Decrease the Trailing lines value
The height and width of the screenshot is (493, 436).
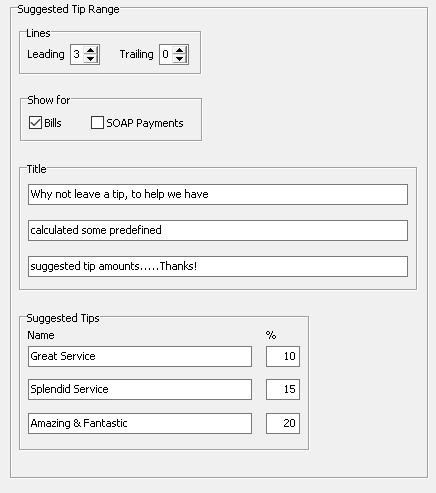pos(180,58)
